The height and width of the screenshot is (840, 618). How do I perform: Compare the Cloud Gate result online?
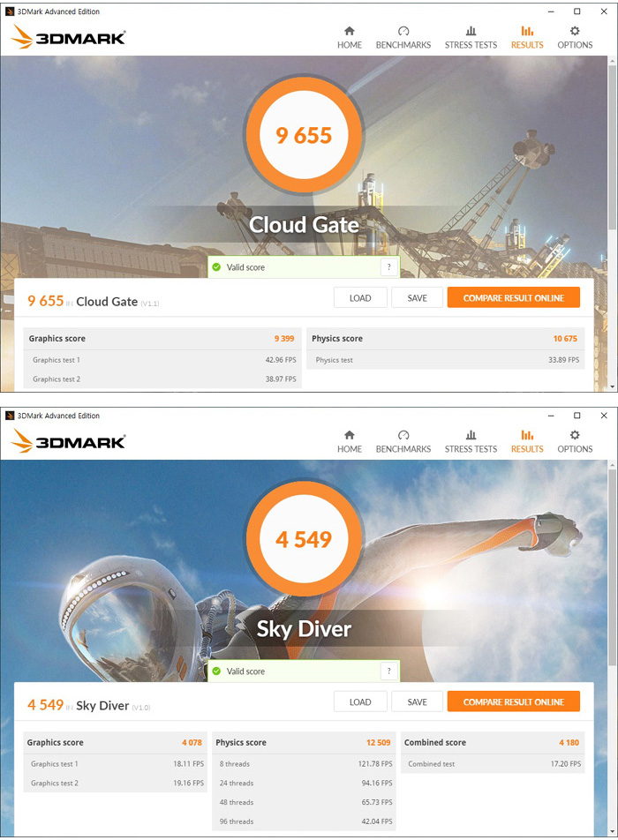pyautogui.click(x=514, y=298)
